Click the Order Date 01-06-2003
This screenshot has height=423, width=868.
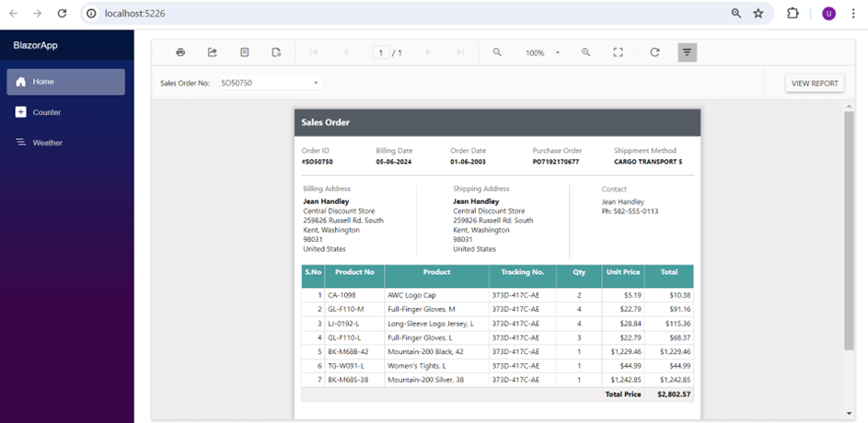(468, 162)
